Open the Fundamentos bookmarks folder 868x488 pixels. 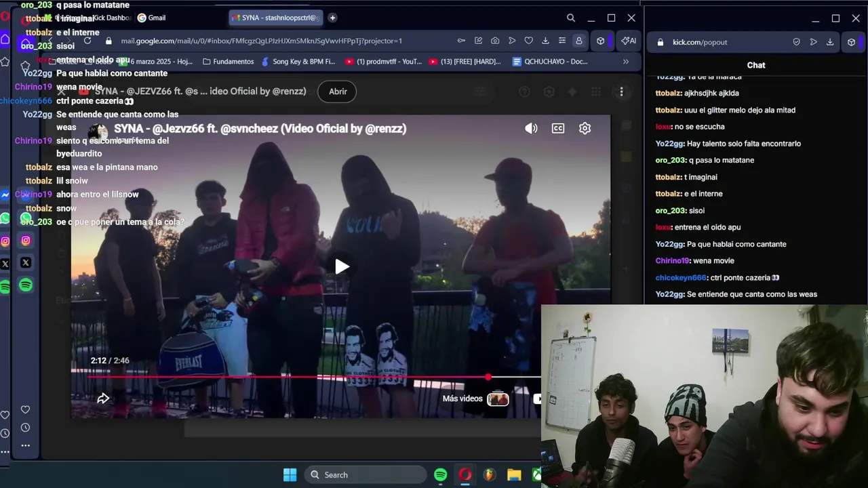pyautogui.click(x=228, y=61)
